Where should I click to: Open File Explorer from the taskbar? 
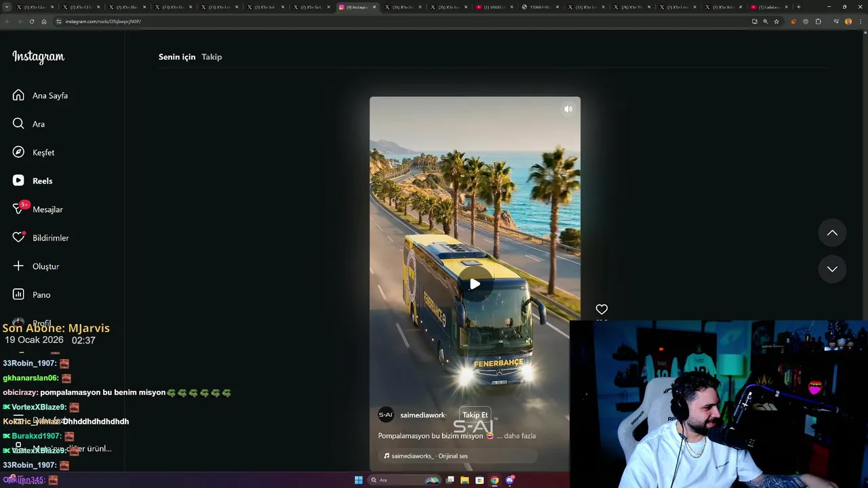[x=465, y=480]
